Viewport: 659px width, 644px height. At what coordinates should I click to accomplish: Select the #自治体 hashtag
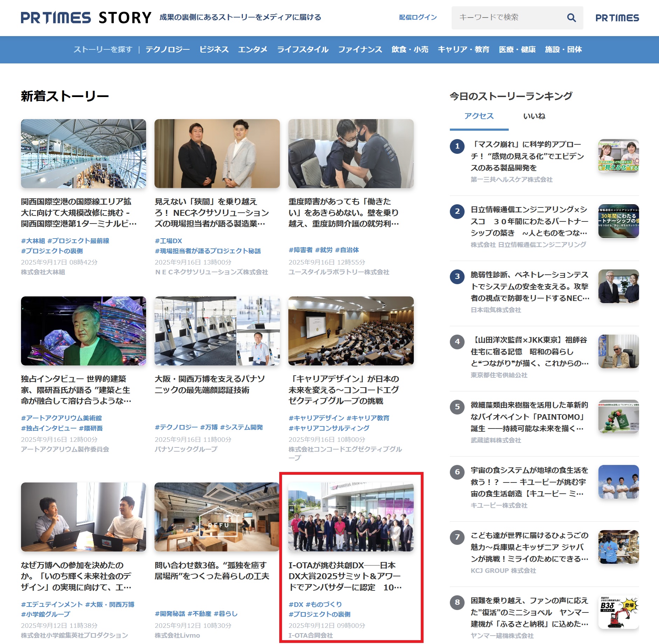click(347, 250)
